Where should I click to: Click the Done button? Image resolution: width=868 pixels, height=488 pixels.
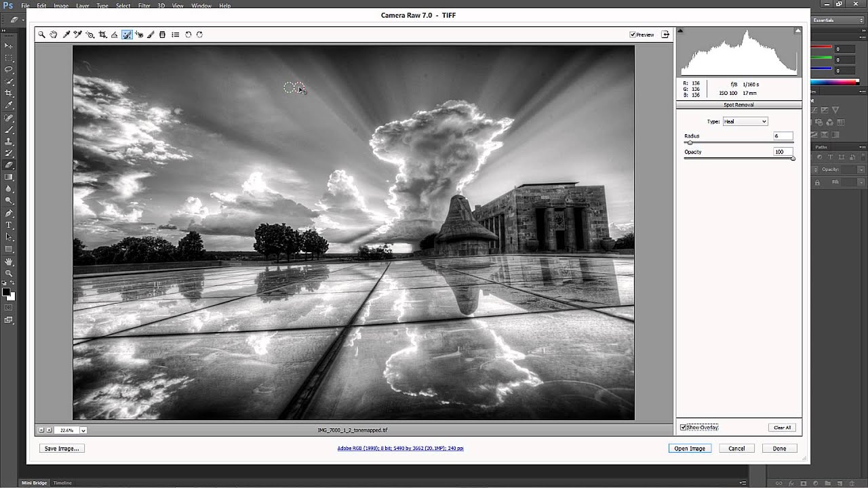[x=779, y=449]
